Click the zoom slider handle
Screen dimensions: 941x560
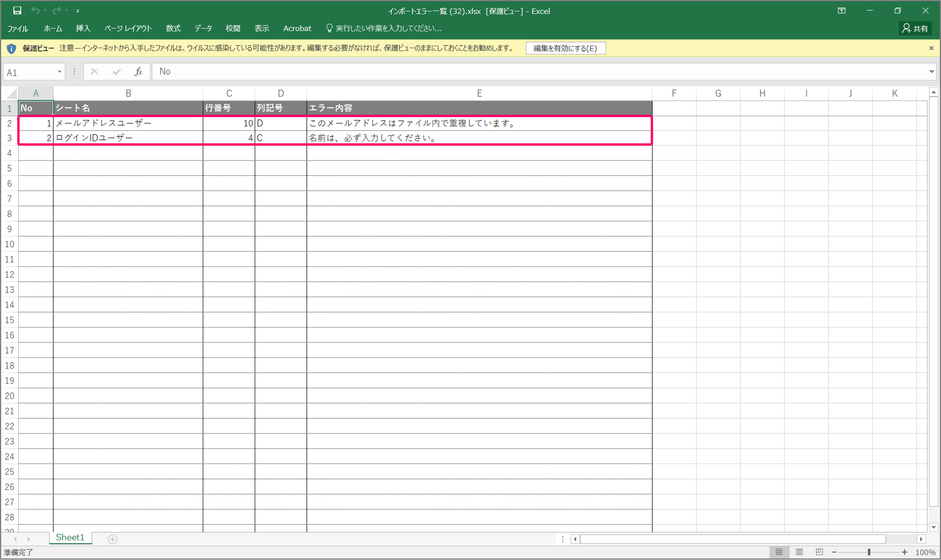click(869, 552)
